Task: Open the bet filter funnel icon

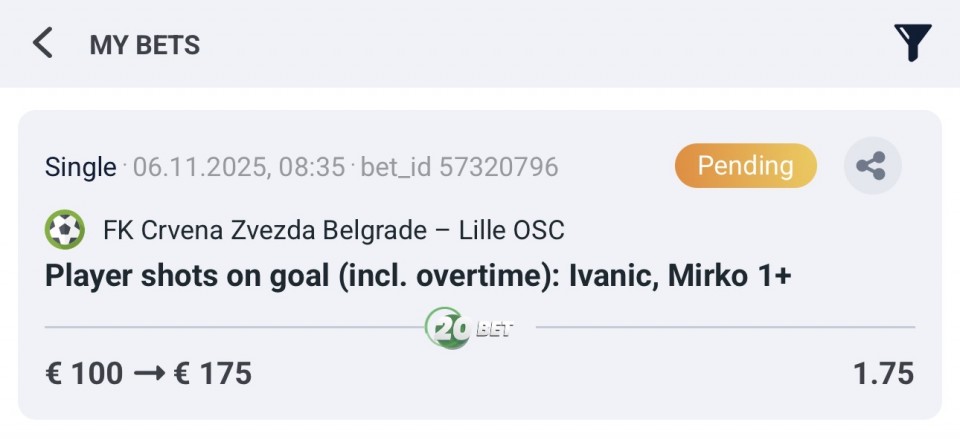Action: tap(912, 43)
